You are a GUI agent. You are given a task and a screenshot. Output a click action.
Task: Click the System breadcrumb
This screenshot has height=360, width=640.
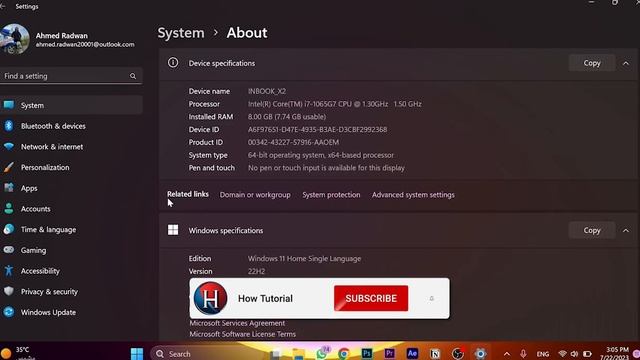point(181,33)
